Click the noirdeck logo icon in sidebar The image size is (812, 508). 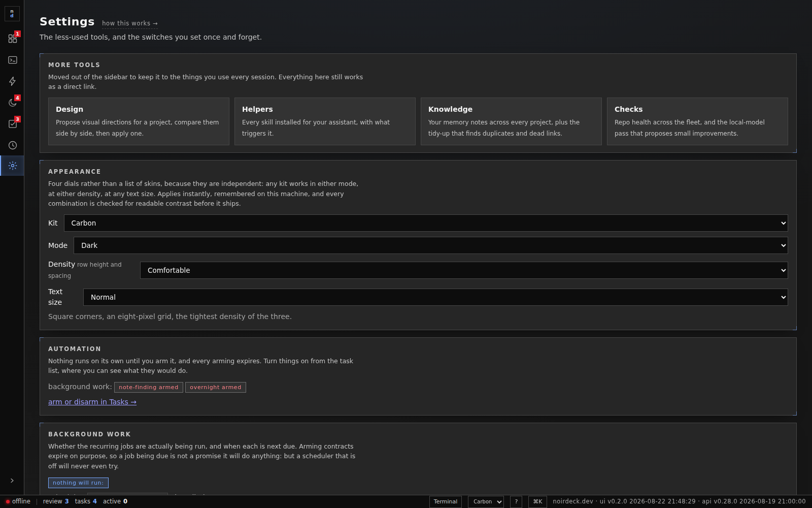[x=12, y=14]
